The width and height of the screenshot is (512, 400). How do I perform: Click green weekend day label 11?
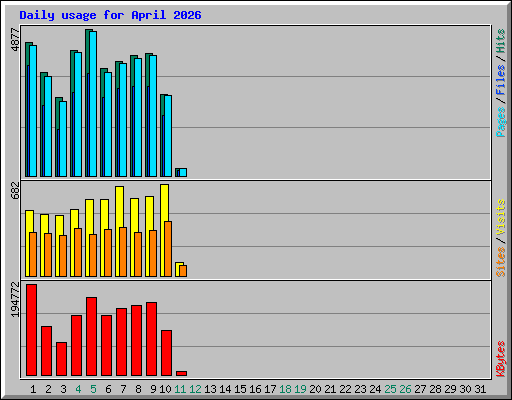(180, 389)
